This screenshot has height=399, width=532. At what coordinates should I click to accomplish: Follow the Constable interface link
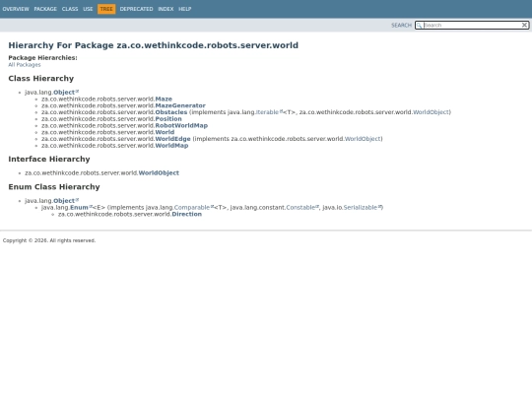pos(300,207)
